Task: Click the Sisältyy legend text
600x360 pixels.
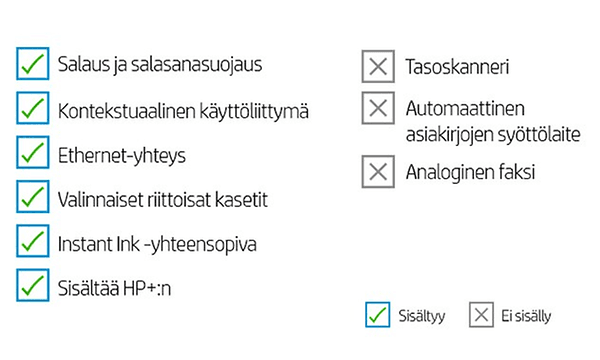Action: point(422,316)
